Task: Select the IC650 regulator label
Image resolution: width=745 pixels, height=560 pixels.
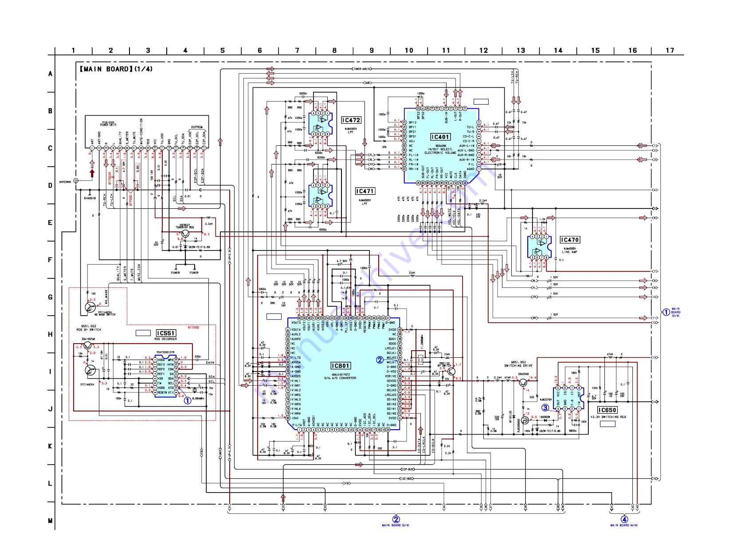Action: [x=607, y=410]
